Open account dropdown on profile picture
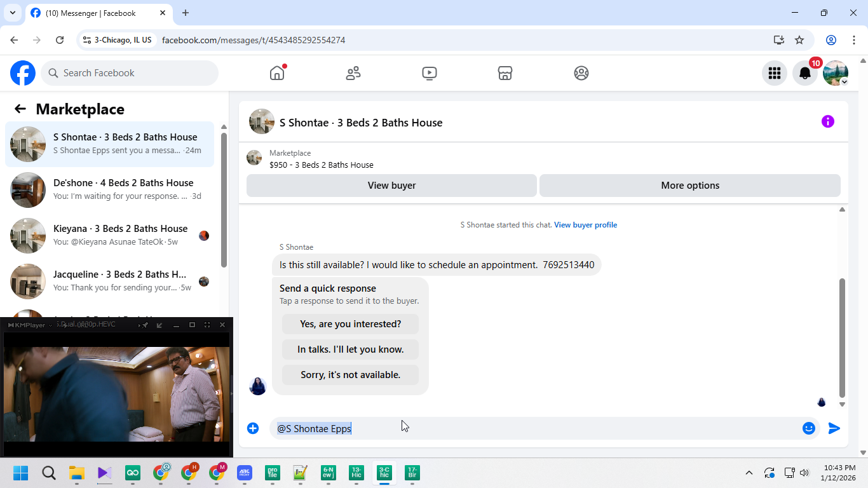 [844, 82]
